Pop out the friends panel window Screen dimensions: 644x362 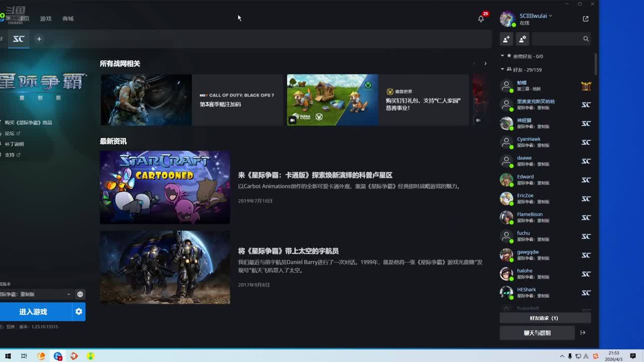(586, 19)
